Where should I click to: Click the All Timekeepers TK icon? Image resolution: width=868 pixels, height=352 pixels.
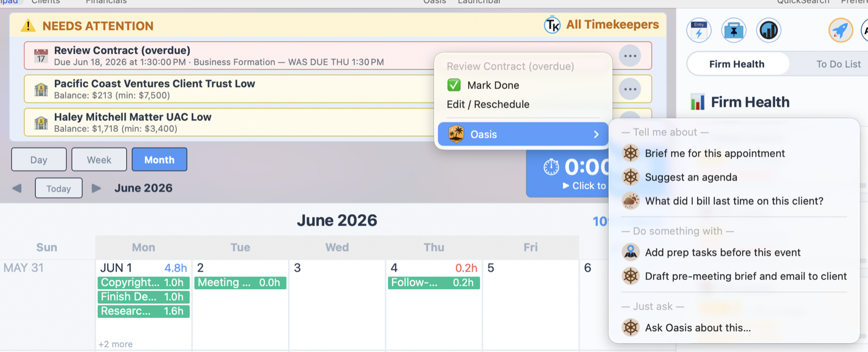pyautogui.click(x=552, y=25)
